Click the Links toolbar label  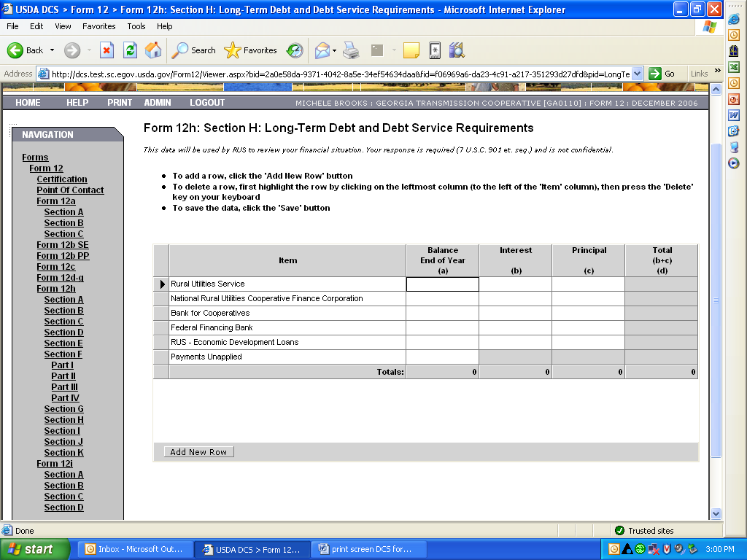tap(699, 74)
